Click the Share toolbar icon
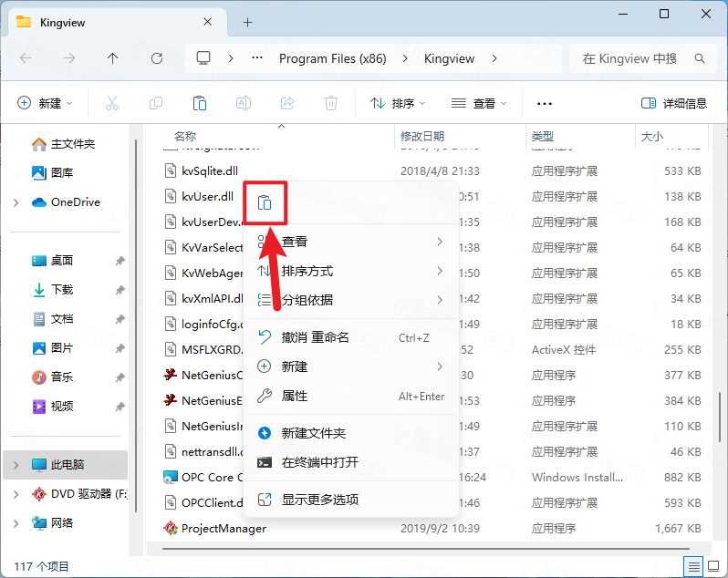The height and width of the screenshot is (578, 728). click(287, 103)
